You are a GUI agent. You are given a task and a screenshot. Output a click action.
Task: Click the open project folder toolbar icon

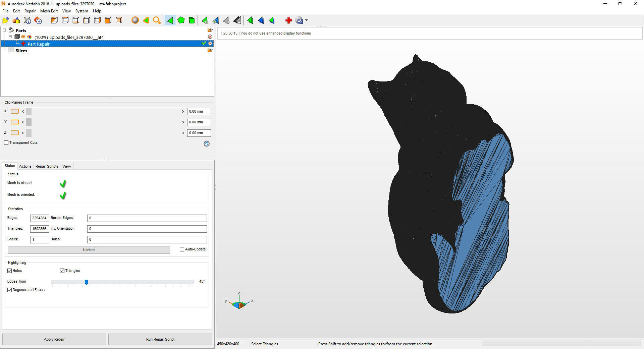pyautogui.click(x=5, y=20)
